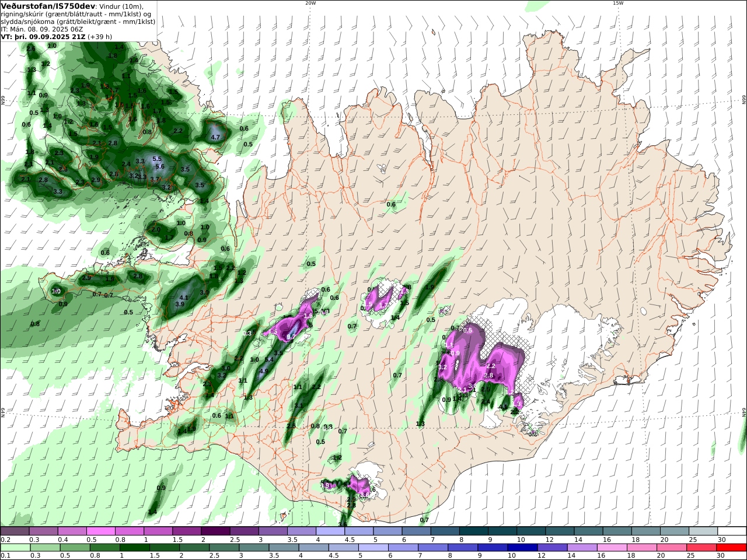
Task: Click the 'VT: þri. 09.09.2025 21Z (+39 h)' line
Action: click(x=56, y=36)
